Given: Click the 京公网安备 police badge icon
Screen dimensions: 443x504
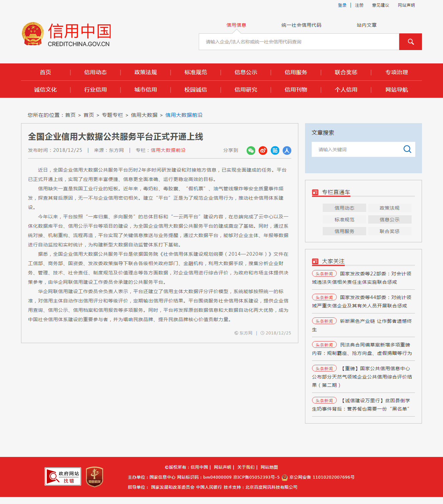Looking at the screenshot, I should coord(285,477).
